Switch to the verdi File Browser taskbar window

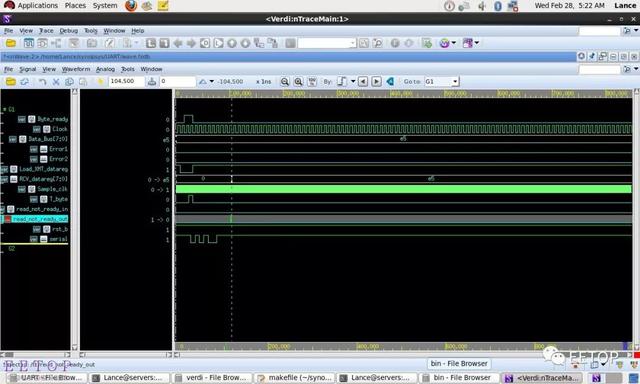pyautogui.click(x=211, y=378)
